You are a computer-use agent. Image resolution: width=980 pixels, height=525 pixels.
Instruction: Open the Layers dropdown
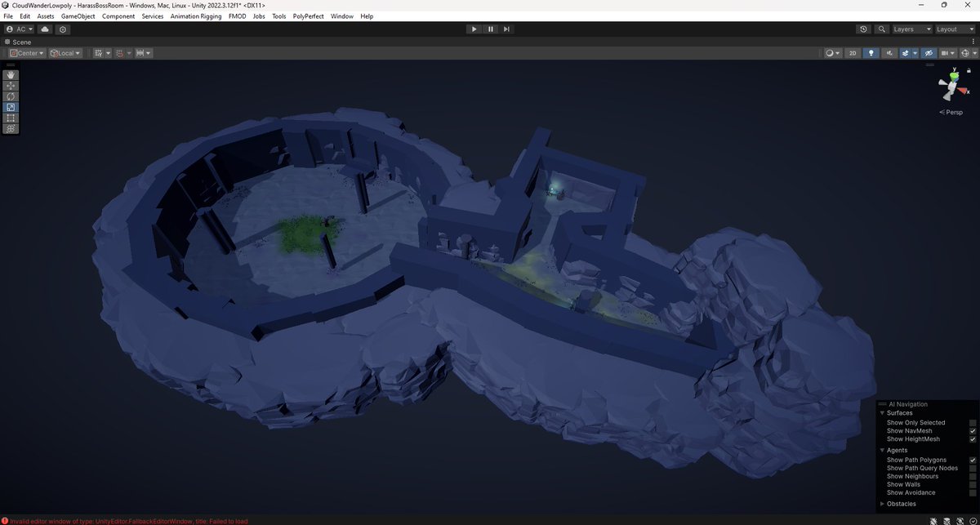(x=911, y=29)
